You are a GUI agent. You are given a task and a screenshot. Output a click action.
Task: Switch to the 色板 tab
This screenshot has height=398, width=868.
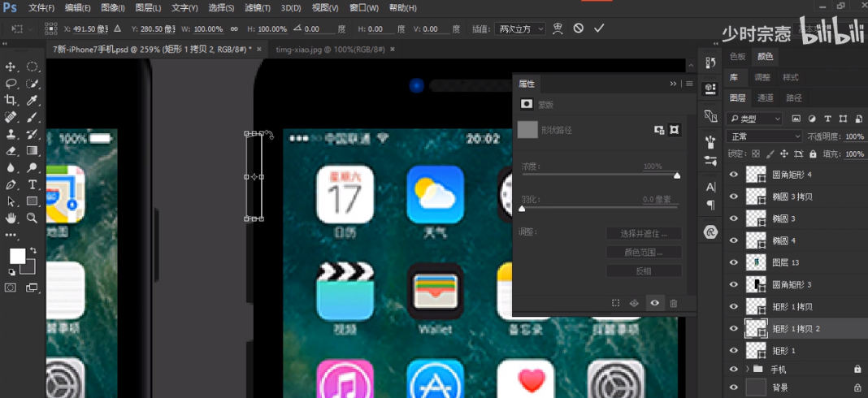738,57
